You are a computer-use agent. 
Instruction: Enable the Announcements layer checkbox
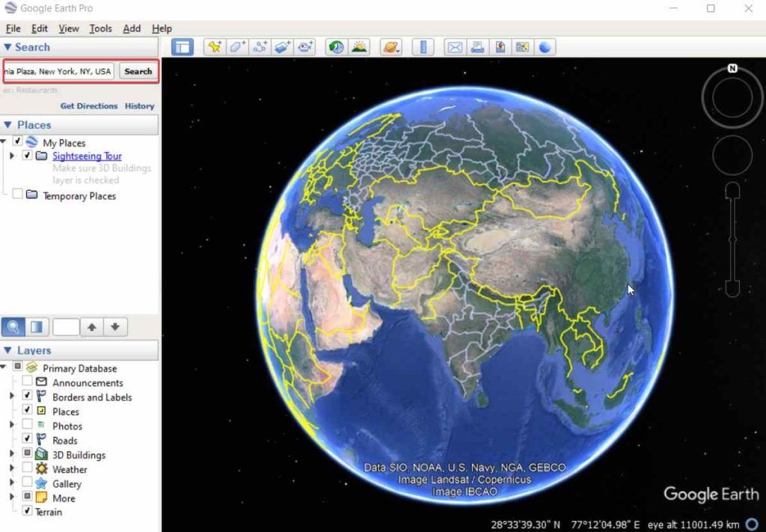[x=28, y=381]
